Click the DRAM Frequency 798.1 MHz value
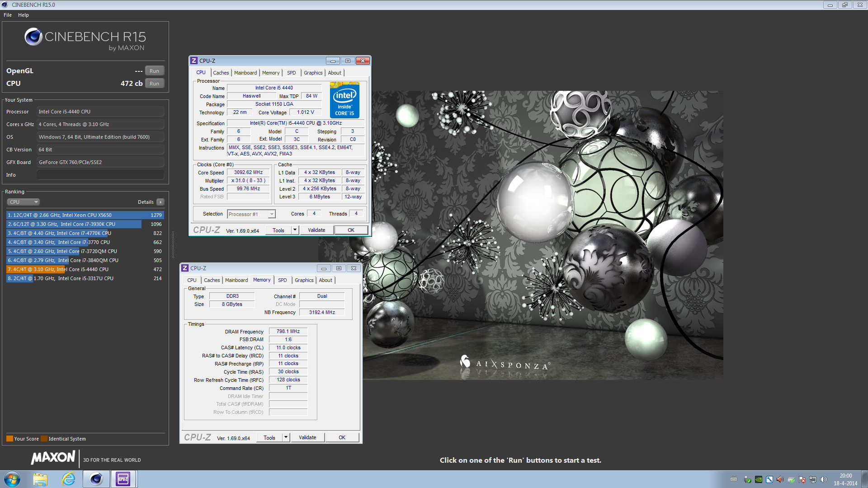The height and width of the screenshot is (488, 868). coord(288,331)
